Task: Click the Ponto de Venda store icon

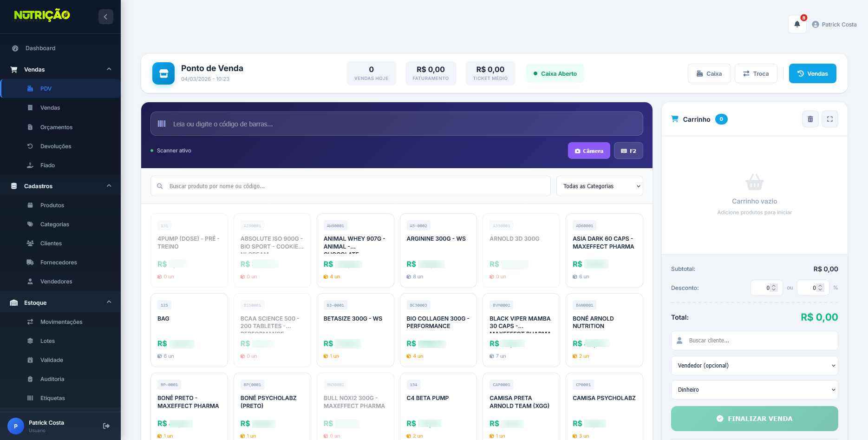Action: point(163,73)
